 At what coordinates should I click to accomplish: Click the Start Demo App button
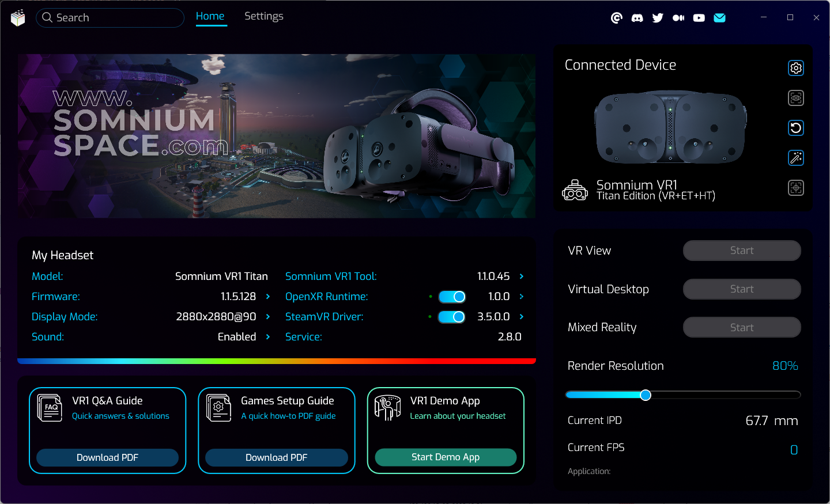pyautogui.click(x=446, y=457)
